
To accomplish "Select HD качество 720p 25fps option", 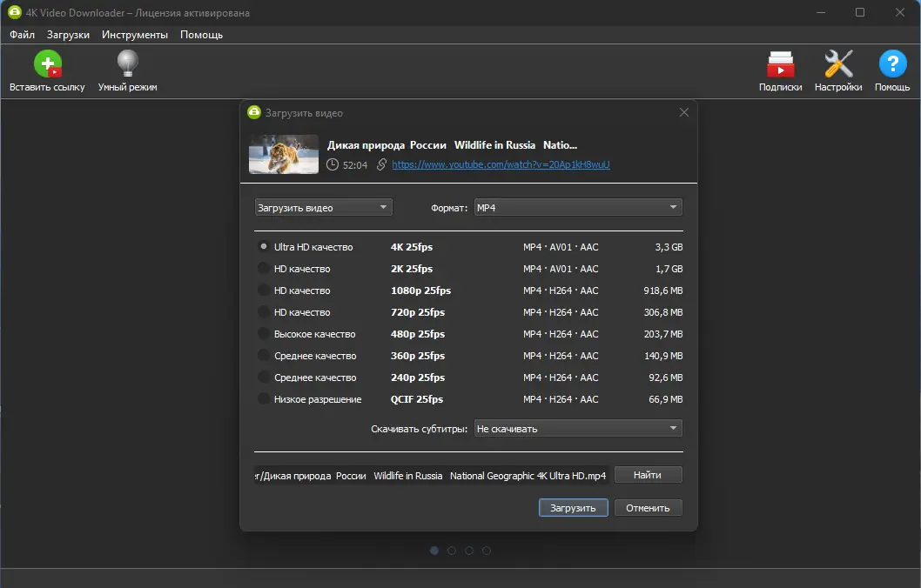I will (264, 311).
